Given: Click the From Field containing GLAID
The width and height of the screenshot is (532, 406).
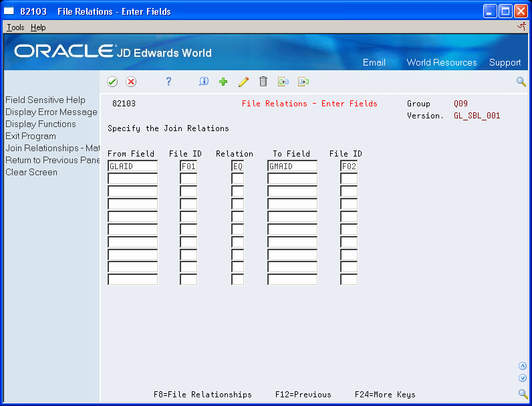Looking at the screenshot, I should tap(132, 166).
